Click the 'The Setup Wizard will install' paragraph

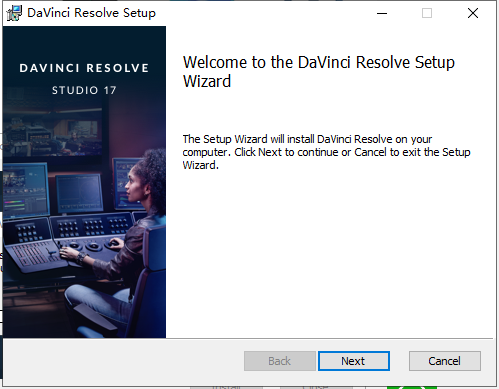pos(326,152)
